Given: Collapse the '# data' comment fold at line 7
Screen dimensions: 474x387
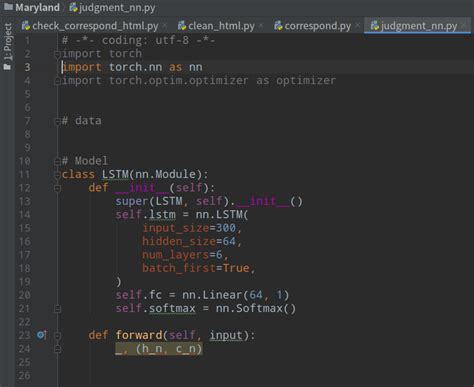Looking at the screenshot, I should pyautogui.click(x=57, y=121).
